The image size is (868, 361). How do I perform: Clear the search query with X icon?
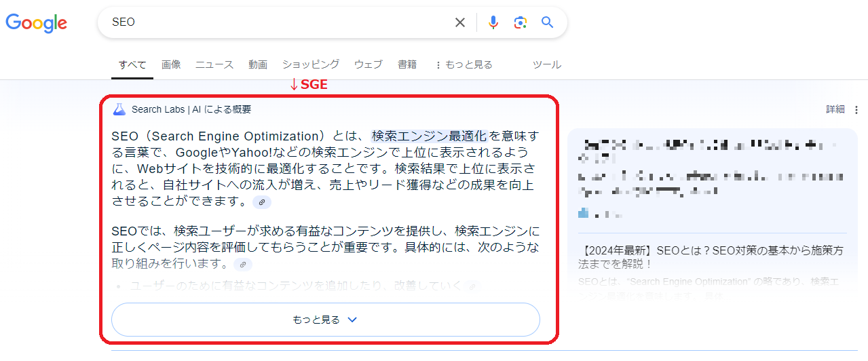[x=460, y=22]
